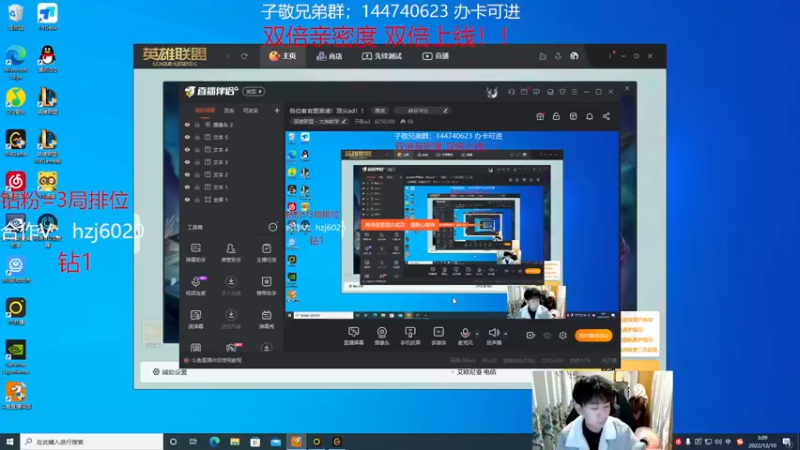Click the record video icon in the bottom bar

click(531, 335)
